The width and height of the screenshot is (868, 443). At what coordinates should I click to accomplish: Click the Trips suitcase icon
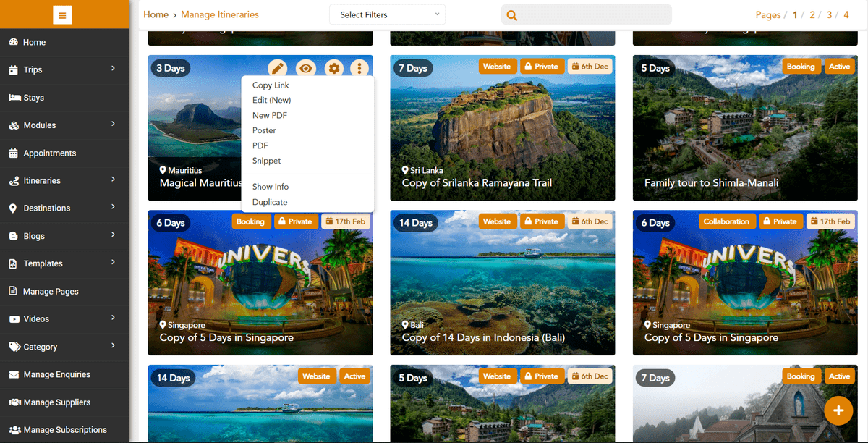(x=14, y=70)
